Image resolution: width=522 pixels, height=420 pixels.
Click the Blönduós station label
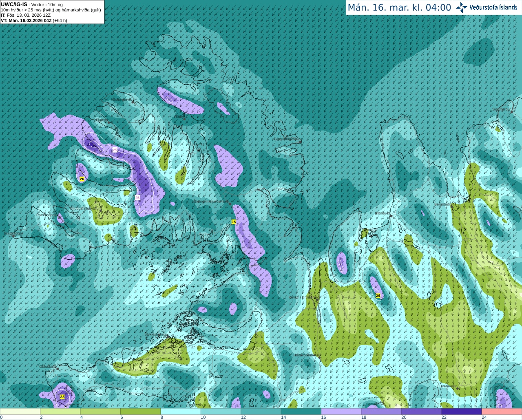pos(383,213)
